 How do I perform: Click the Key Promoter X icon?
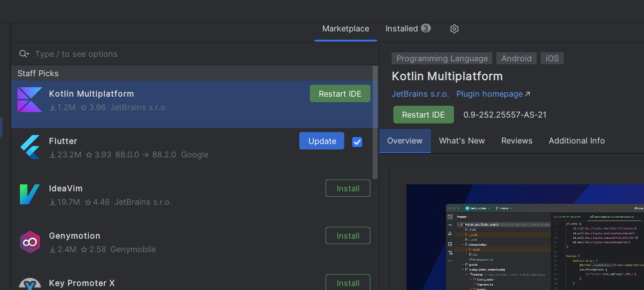[x=30, y=284]
